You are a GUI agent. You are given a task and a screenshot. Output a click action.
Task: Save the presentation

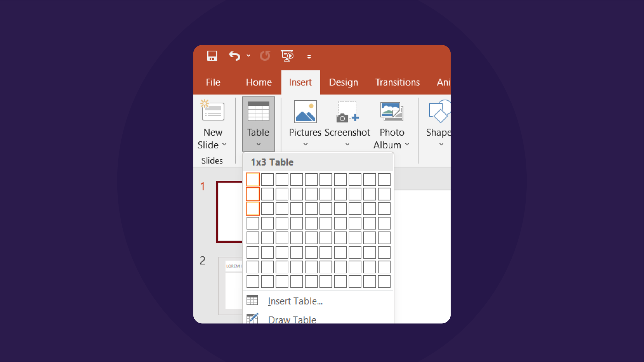click(213, 55)
